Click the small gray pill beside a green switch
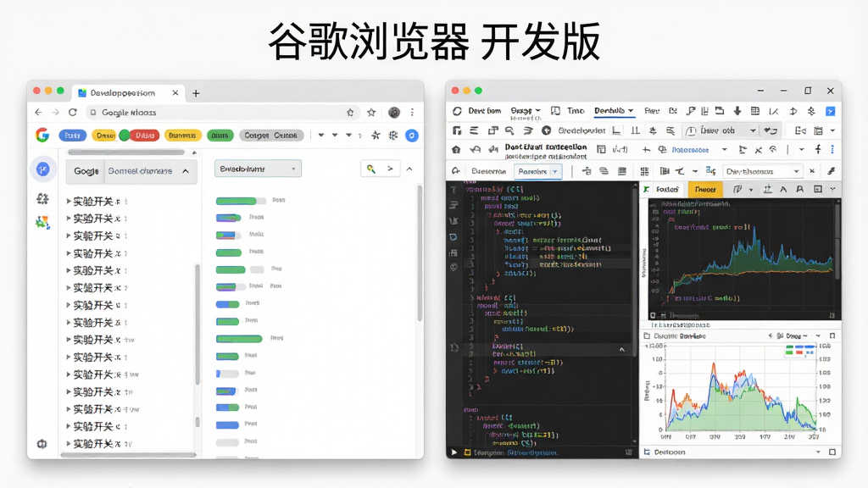This screenshot has width=868, height=488. tap(257, 269)
